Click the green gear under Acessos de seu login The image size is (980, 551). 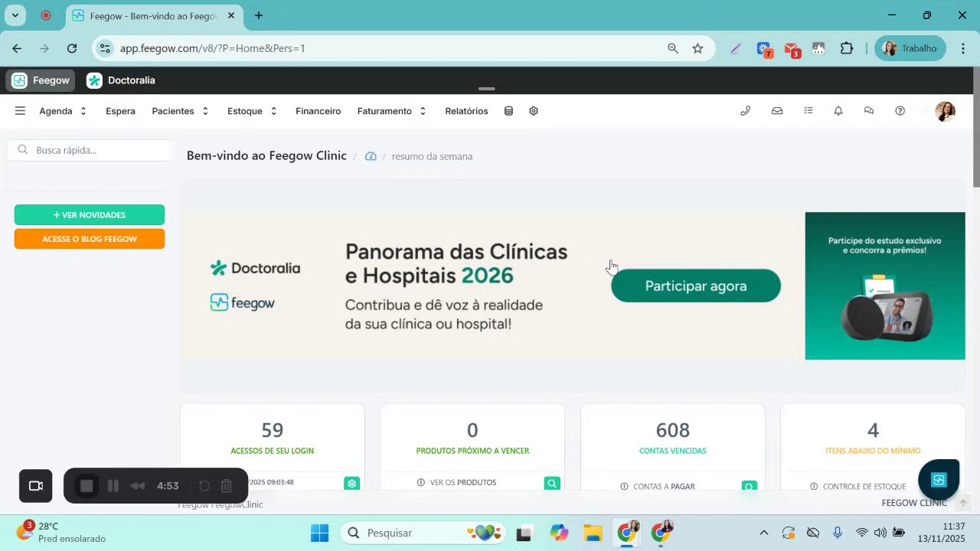click(x=351, y=484)
